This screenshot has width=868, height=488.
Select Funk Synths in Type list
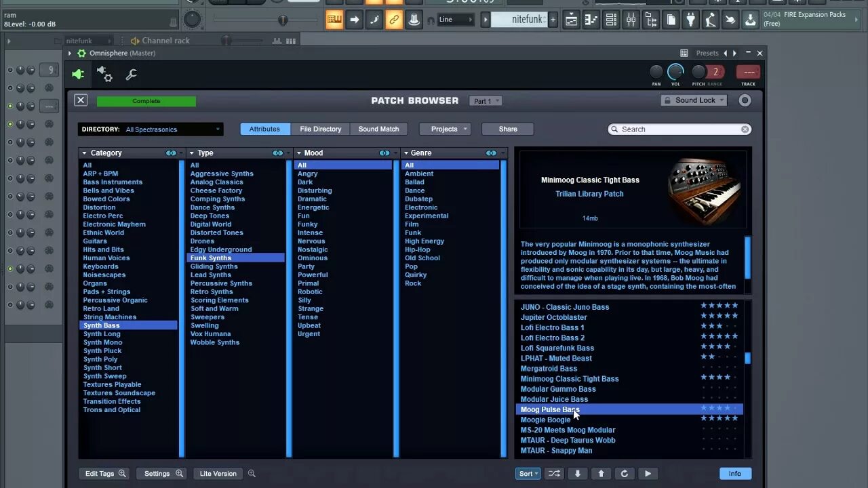coord(235,258)
